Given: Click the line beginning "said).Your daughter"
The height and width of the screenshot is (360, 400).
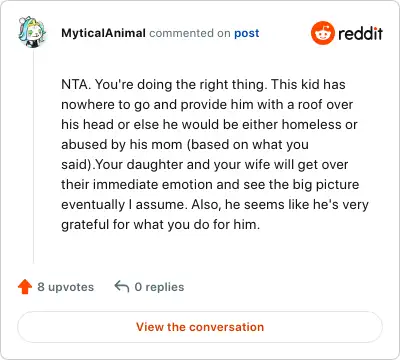Looking at the screenshot, I should pos(205,165).
